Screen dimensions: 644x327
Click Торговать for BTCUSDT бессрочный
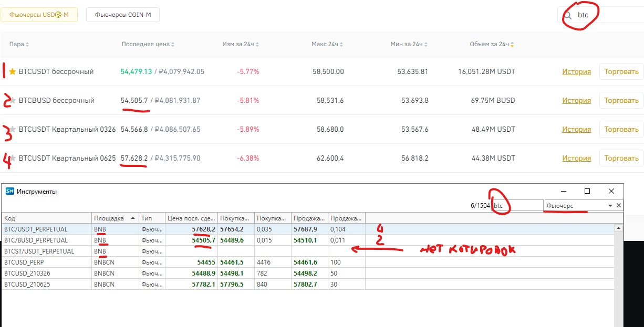621,71
